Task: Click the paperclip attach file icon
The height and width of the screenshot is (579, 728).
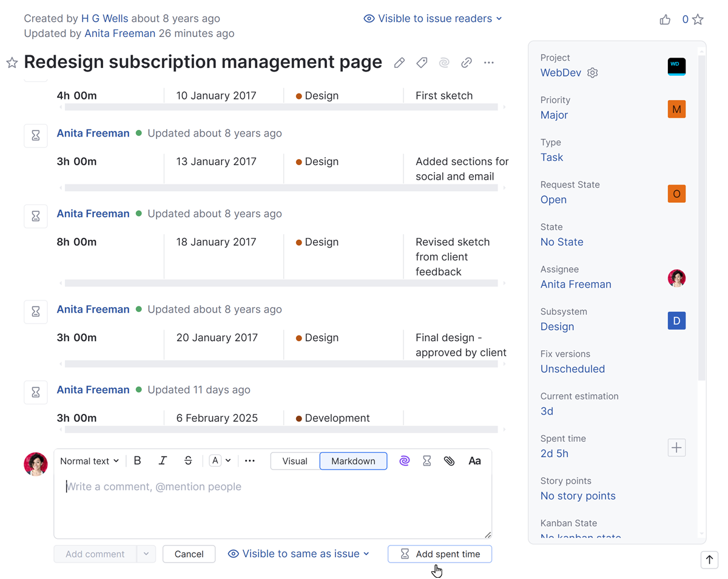Action: pos(449,461)
